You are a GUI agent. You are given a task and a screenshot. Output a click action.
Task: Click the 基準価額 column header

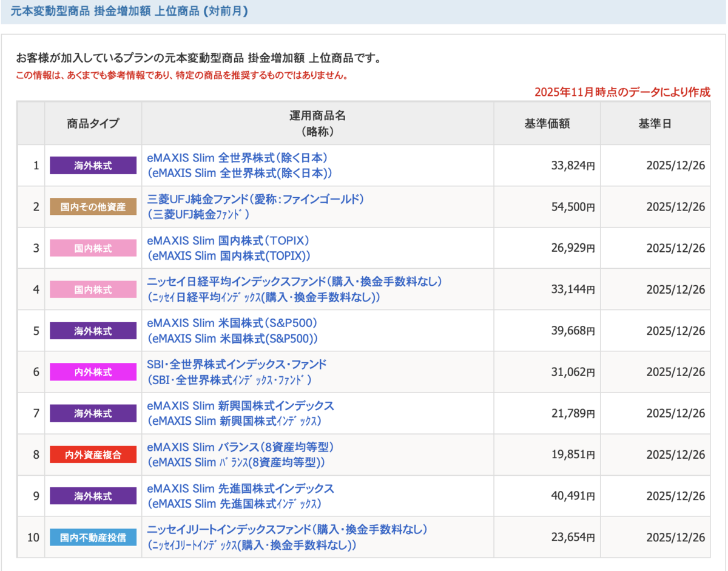click(x=547, y=123)
